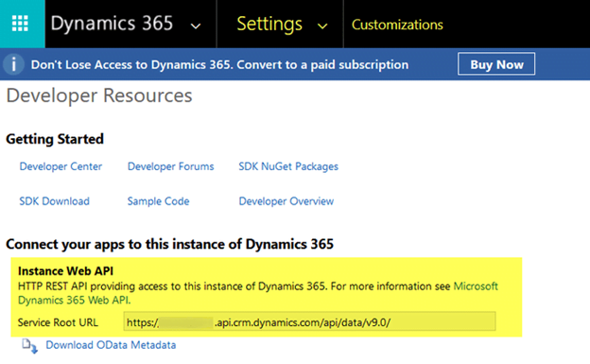Open the Sample Code link

coord(158,201)
